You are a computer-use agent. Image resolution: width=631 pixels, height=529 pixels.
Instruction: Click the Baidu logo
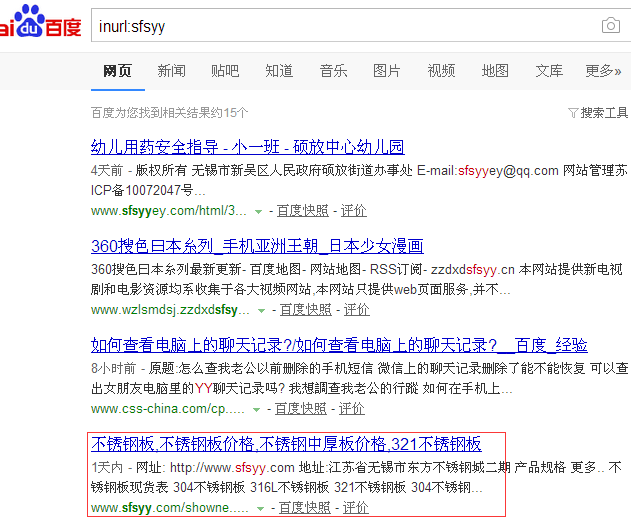(40, 21)
